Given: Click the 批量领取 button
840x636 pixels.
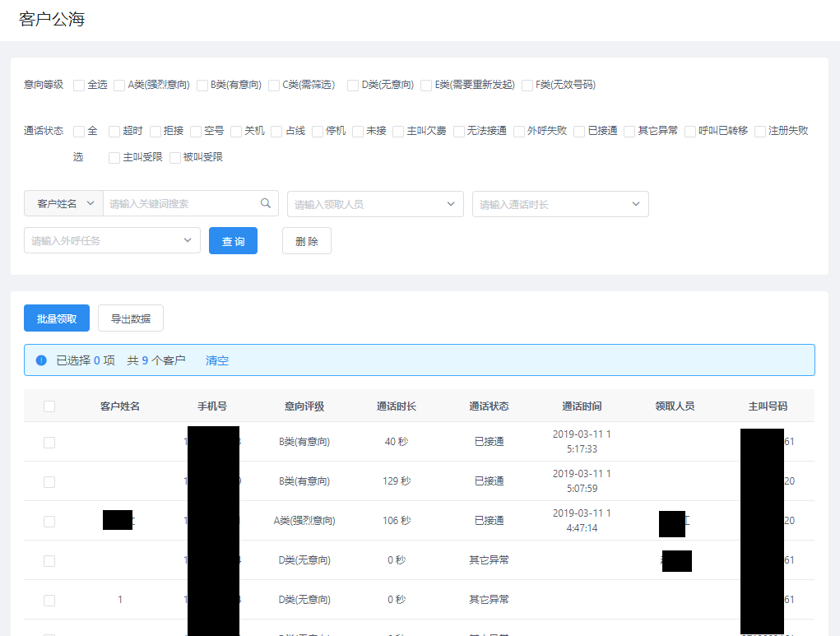Looking at the screenshot, I should [57, 318].
